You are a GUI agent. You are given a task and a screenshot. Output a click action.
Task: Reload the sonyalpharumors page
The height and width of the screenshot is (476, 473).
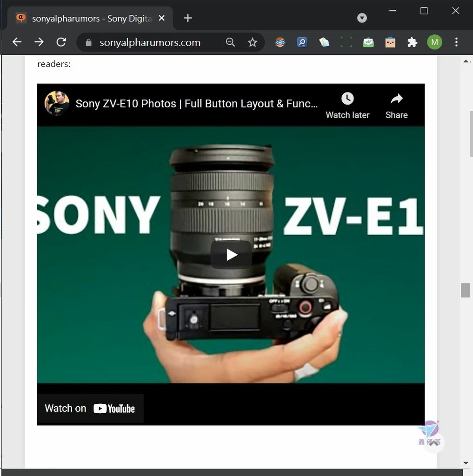[x=61, y=42]
